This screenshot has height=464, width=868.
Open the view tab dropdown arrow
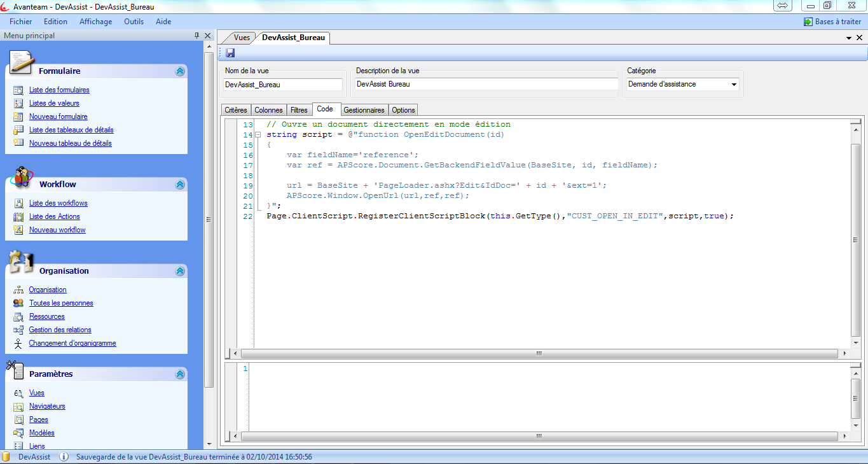click(849, 37)
